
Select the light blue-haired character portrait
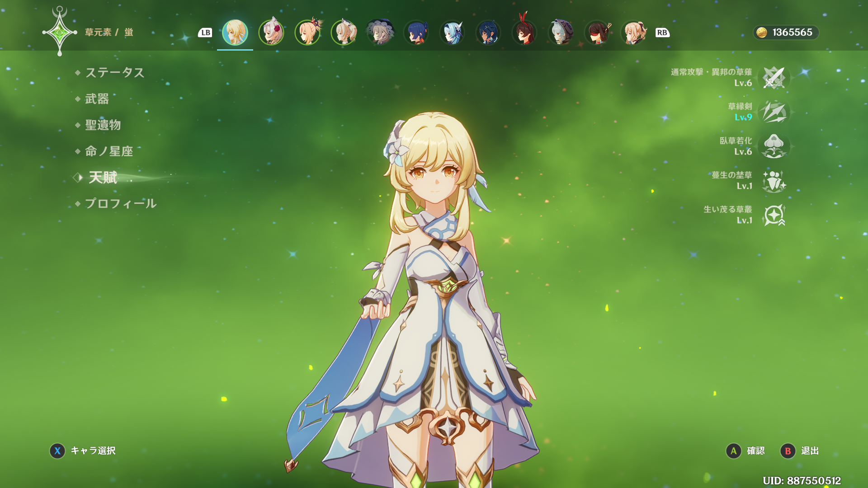click(452, 33)
